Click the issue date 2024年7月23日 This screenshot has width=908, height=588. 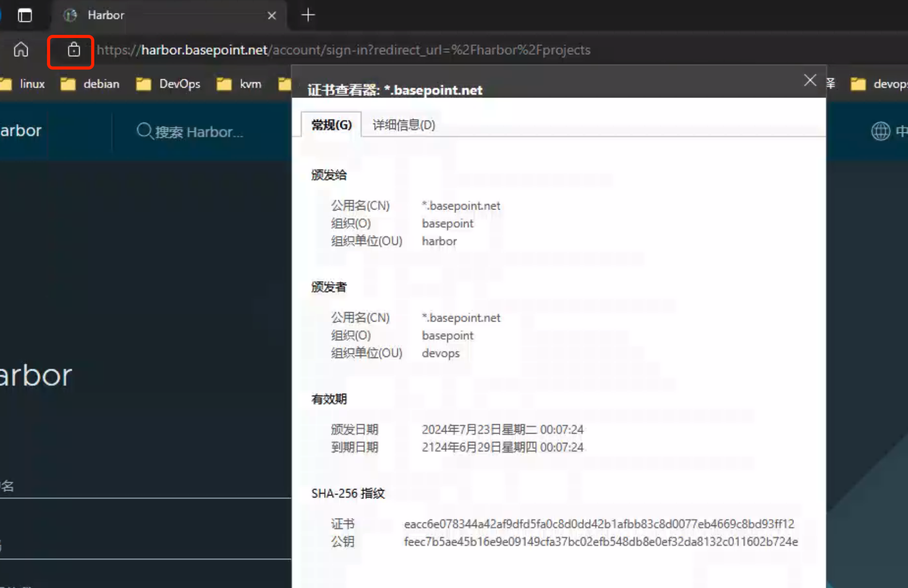click(x=502, y=430)
